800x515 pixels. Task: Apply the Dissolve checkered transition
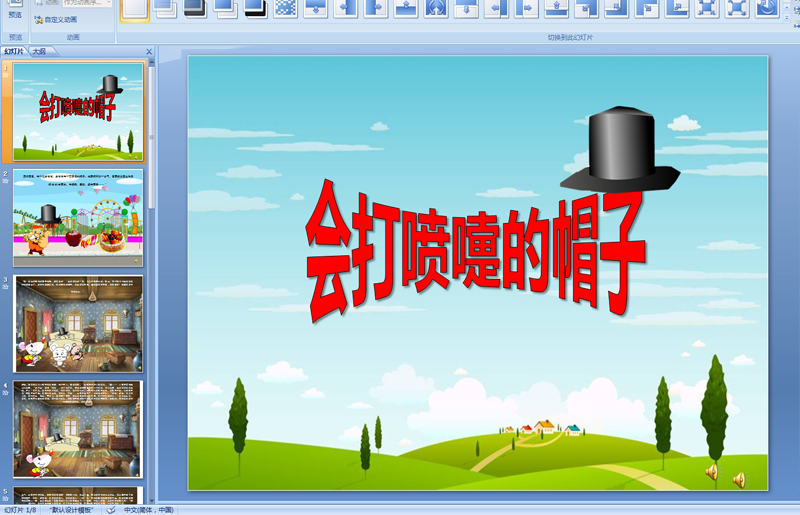286,8
